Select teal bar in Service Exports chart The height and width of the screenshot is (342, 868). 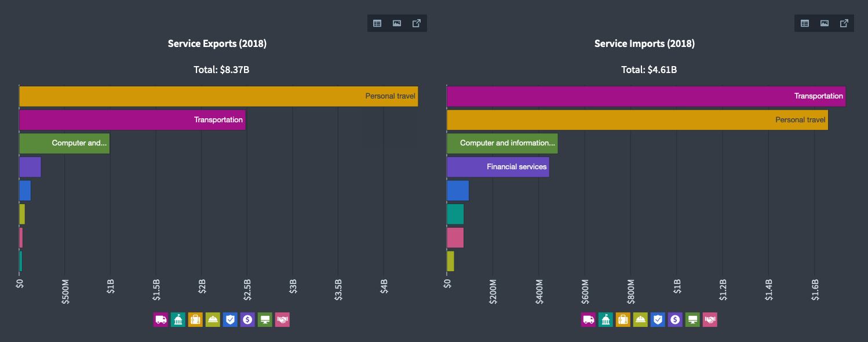(20, 261)
